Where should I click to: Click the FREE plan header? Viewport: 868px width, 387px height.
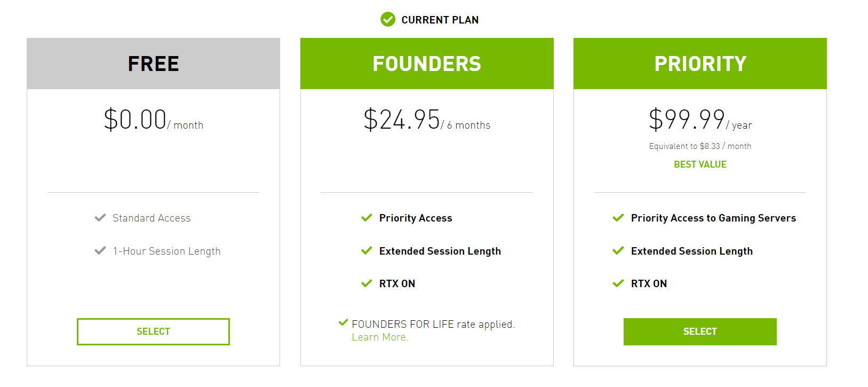(x=153, y=64)
